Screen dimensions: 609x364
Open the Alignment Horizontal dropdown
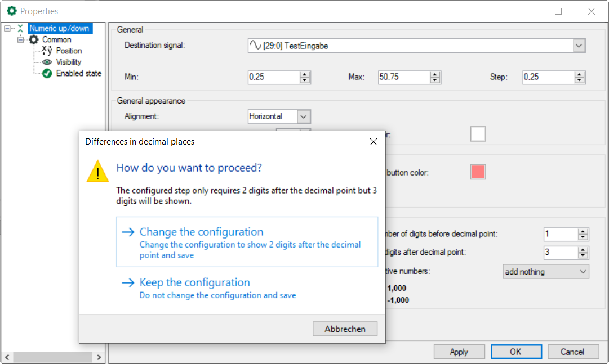click(x=304, y=116)
